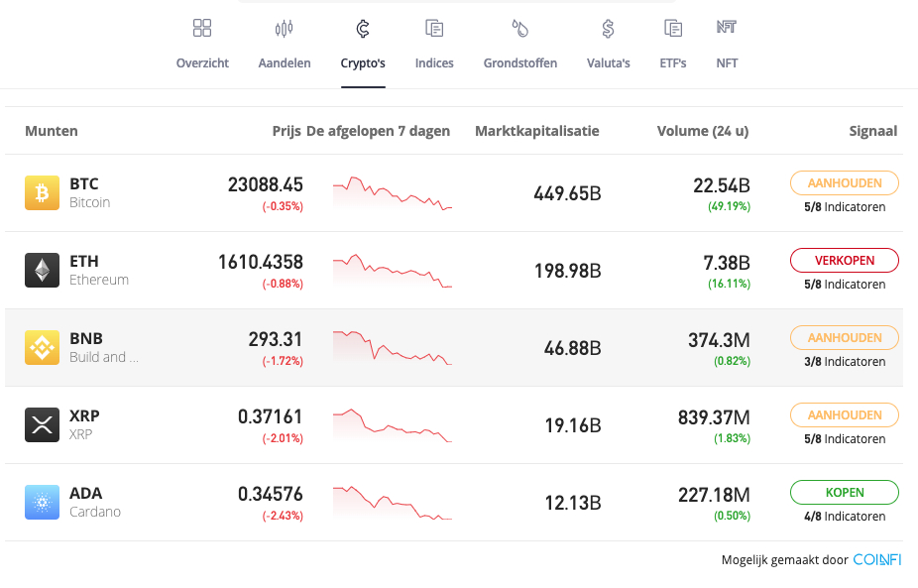Select the NFT tab label

(727, 63)
